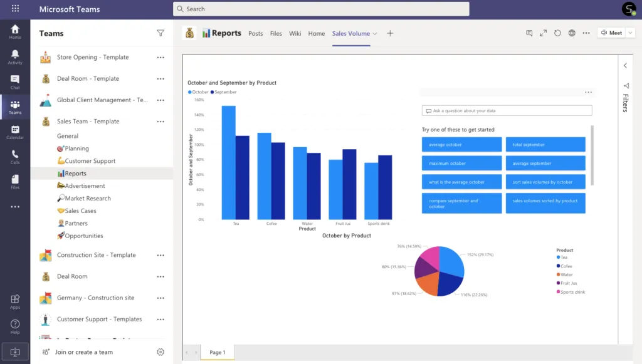Open Deal Room - Template options
The width and height of the screenshot is (642, 364).
pyautogui.click(x=160, y=79)
